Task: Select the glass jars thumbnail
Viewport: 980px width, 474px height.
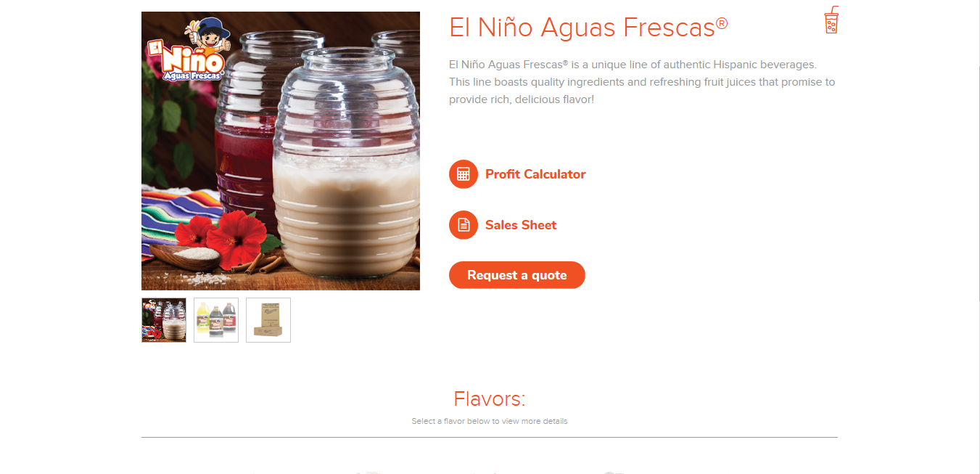Action: tap(164, 320)
